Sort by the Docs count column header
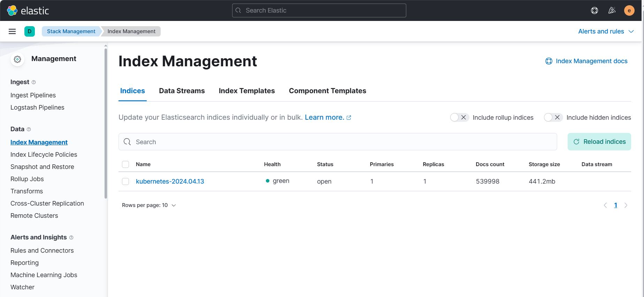Viewport: 644px width, 297px height. tap(490, 164)
